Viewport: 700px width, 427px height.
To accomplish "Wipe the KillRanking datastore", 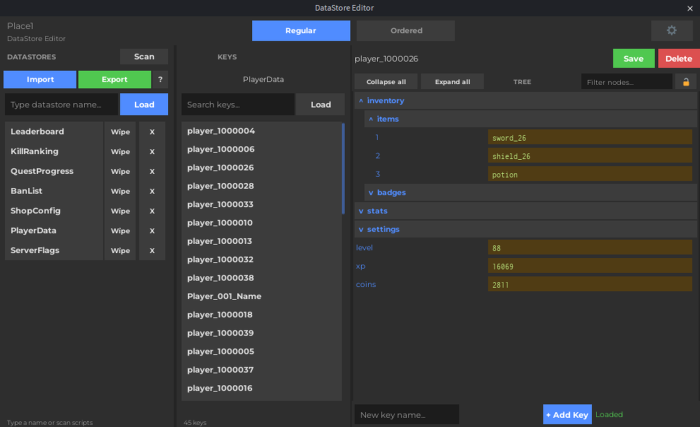I will coord(120,151).
